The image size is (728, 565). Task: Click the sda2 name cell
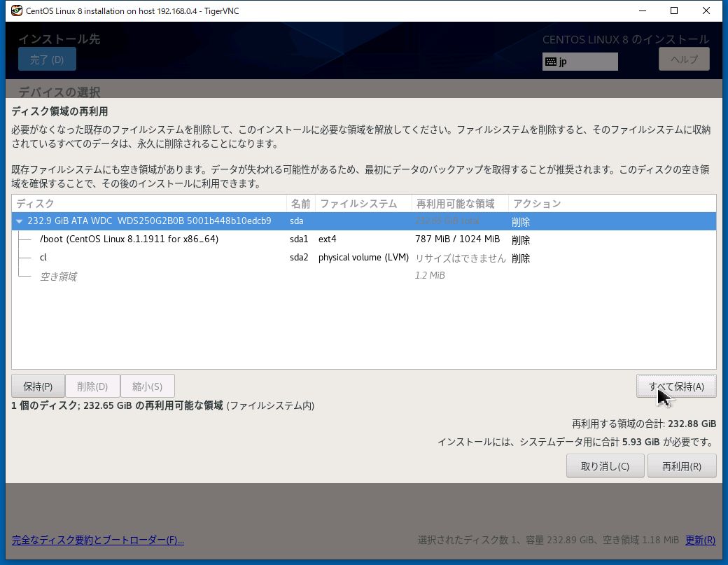click(x=299, y=257)
